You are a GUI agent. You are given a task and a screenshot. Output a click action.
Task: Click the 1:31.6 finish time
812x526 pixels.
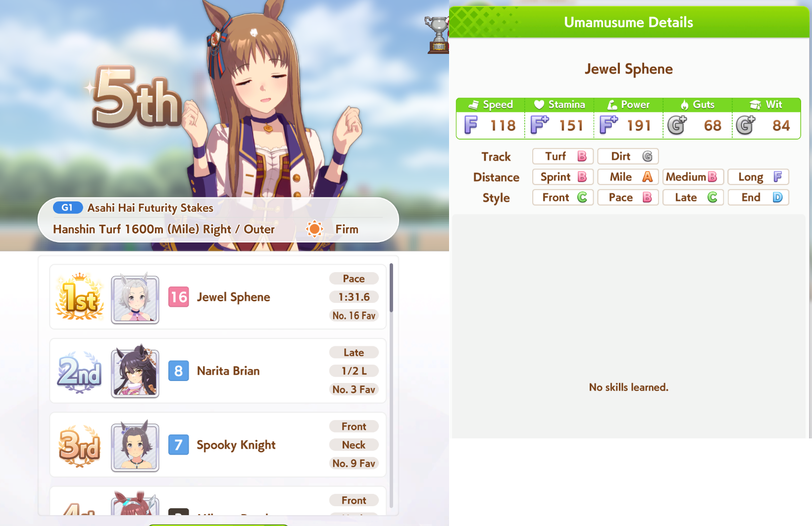[354, 297]
